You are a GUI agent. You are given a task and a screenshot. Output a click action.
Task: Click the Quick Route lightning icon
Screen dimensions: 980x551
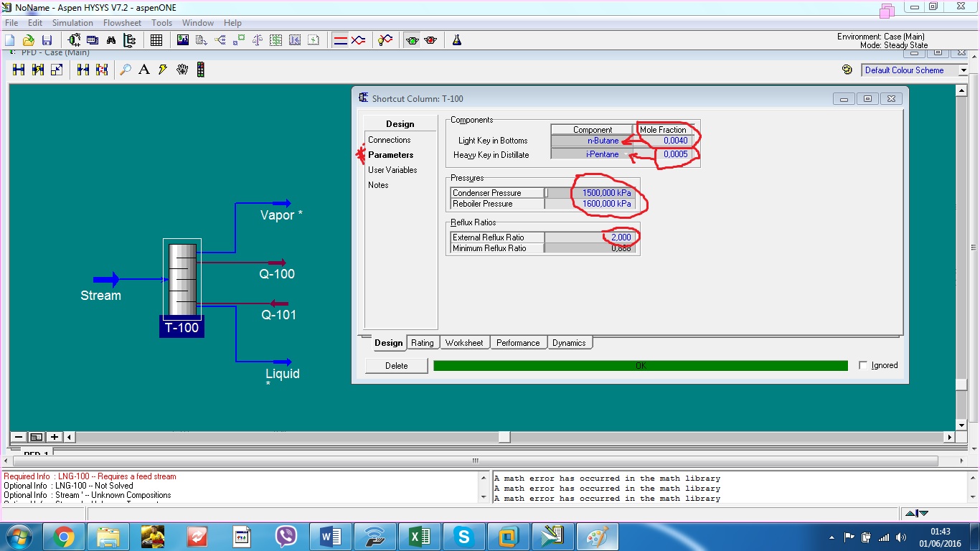click(x=163, y=70)
